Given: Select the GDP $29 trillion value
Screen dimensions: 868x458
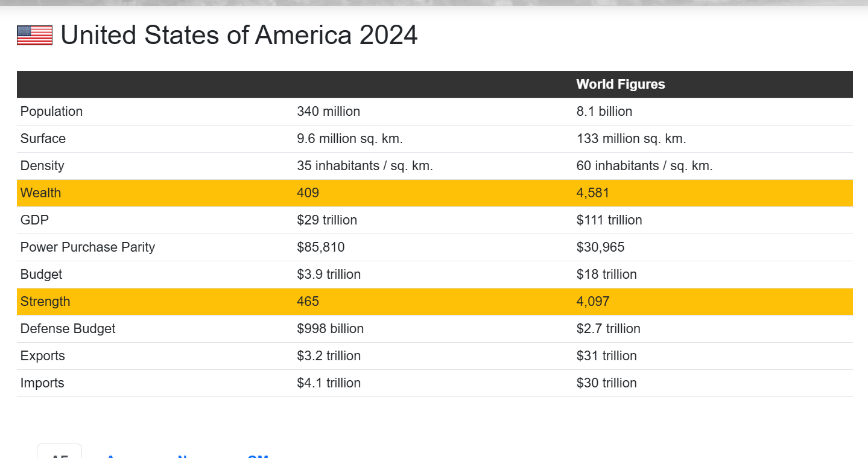Looking at the screenshot, I should 326,220.
